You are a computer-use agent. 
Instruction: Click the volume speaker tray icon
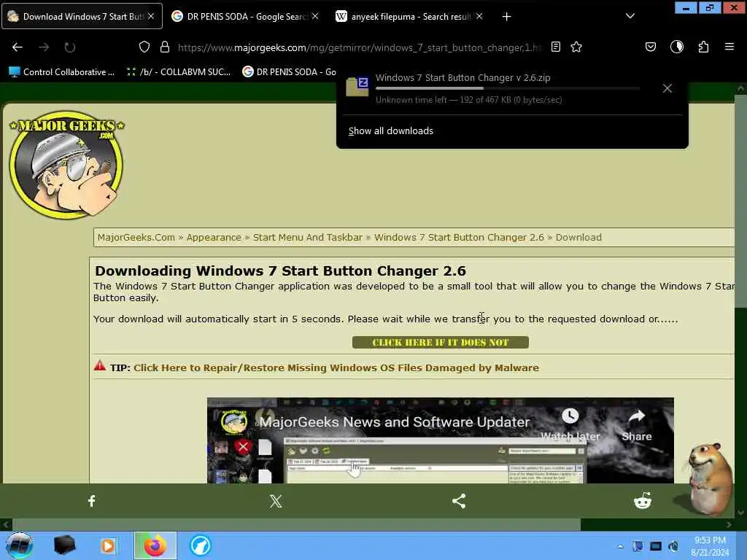[x=673, y=546]
